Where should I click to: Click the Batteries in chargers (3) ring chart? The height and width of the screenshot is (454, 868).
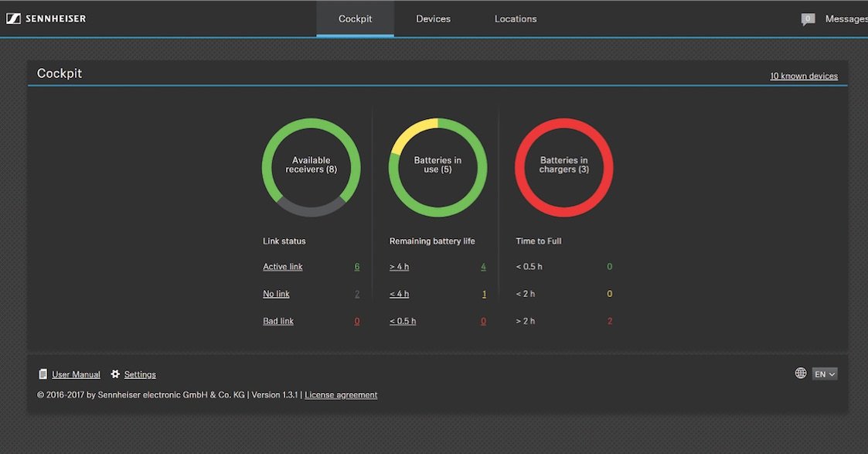point(564,167)
